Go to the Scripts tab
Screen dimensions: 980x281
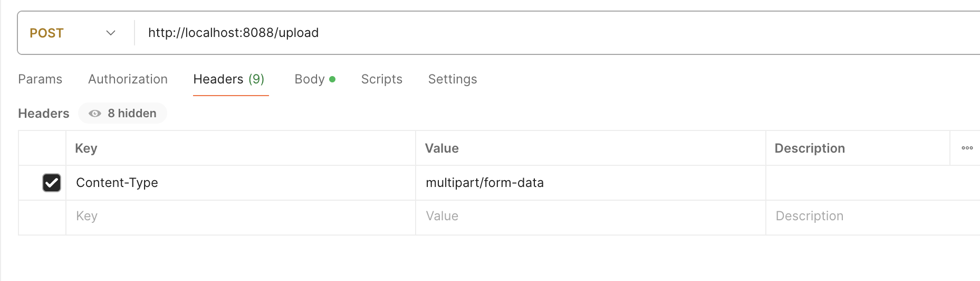(381, 79)
